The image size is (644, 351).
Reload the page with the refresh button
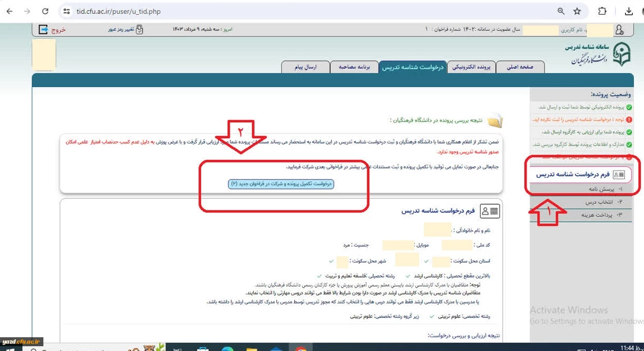pyautogui.click(x=45, y=11)
